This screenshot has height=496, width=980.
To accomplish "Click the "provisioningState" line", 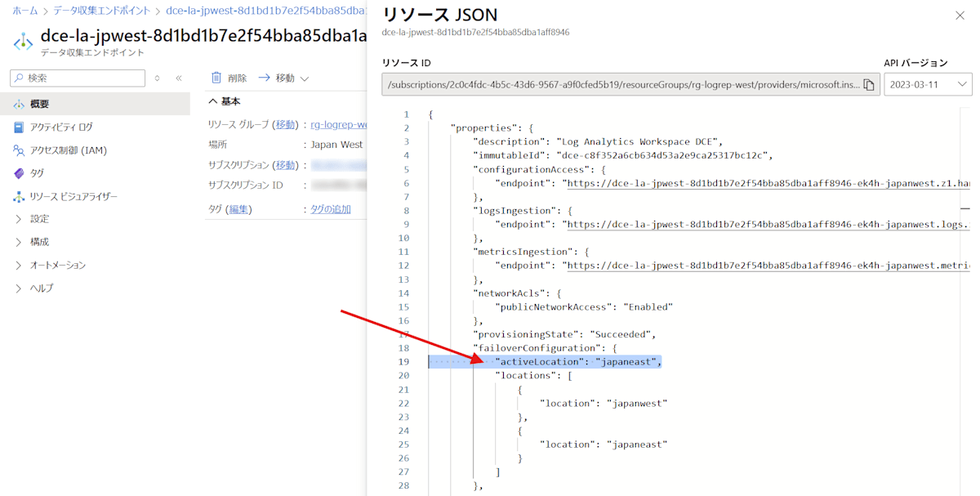I will coord(565,334).
